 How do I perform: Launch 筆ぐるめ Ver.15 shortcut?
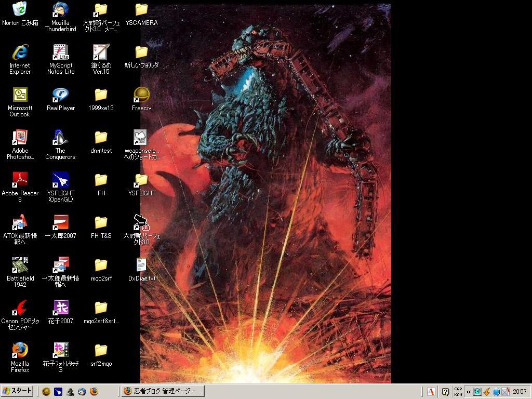(x=101, y=60)
